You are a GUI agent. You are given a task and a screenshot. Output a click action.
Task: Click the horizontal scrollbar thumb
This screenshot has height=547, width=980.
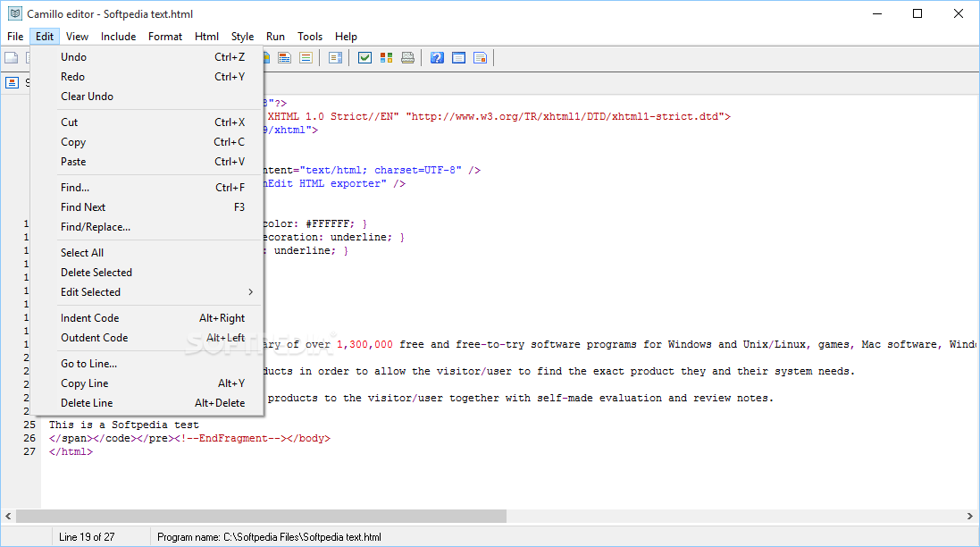[x=261, y=517]
